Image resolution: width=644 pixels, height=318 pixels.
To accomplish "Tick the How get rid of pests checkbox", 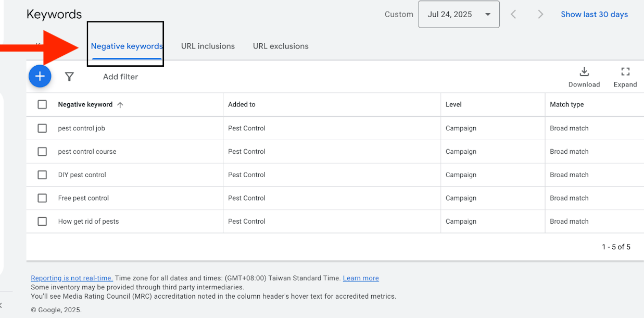I will click(x=42, y=221).
